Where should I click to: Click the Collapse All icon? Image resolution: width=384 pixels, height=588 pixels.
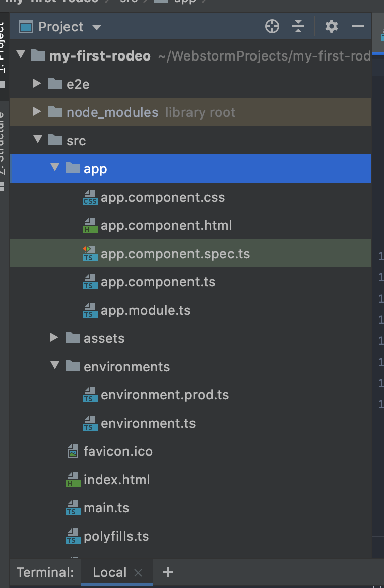[x=298, y=27]
